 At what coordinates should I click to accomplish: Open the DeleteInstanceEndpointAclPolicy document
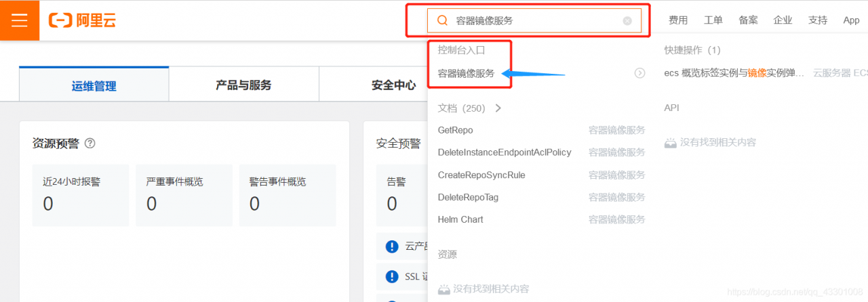pos(505,152)
